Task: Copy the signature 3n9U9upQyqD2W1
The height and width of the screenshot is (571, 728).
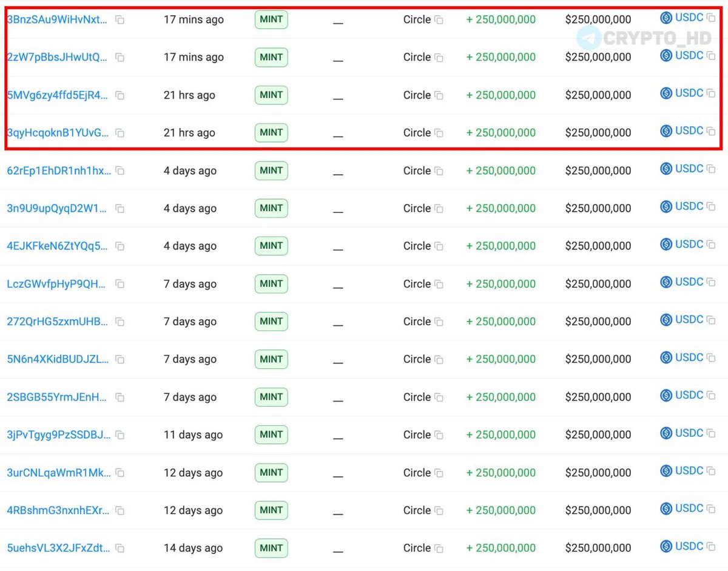Action: [120, 209]
